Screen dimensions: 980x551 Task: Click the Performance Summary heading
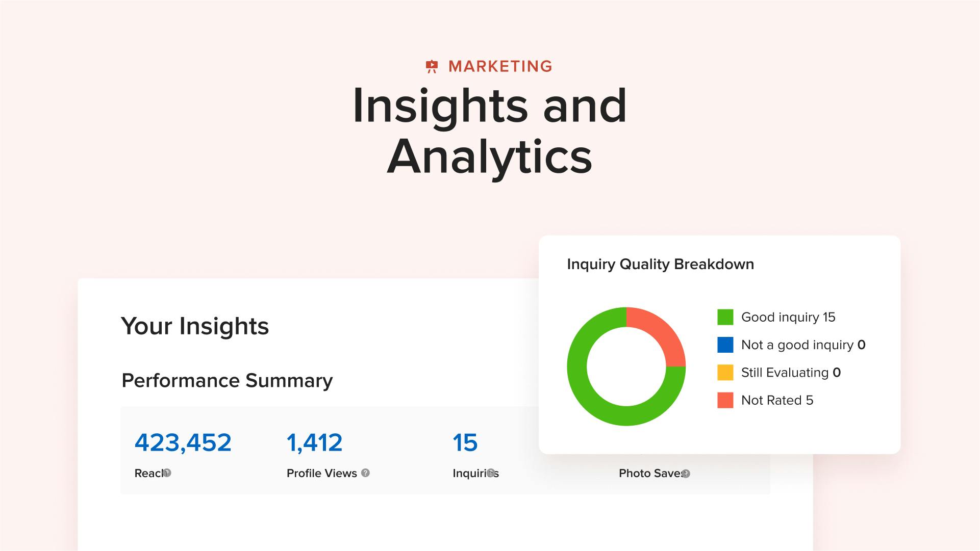(x=227, y=381)
